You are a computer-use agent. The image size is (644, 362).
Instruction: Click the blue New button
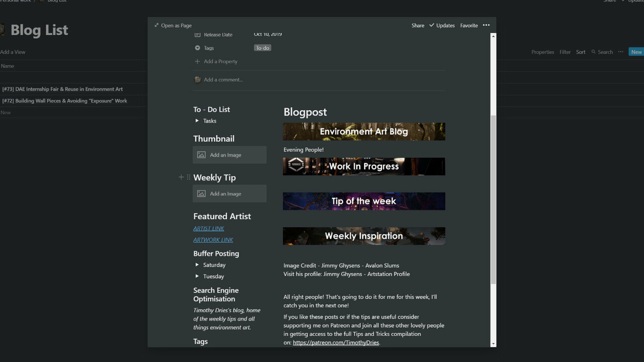636,52
